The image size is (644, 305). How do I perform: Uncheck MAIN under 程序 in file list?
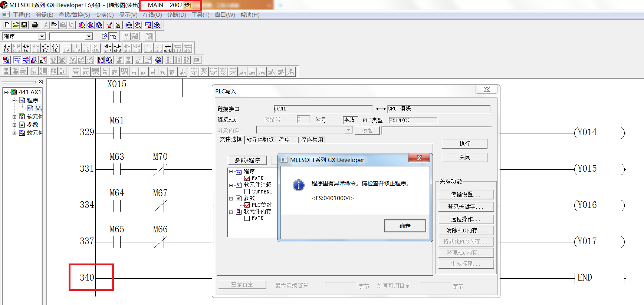[x=247, y=178]
